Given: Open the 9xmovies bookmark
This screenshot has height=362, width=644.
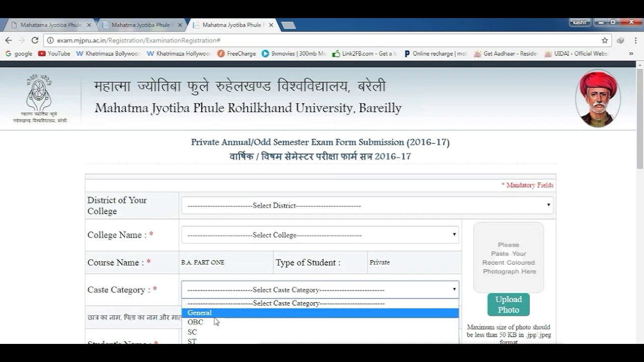Looking at the screenshot, I should coord(294,53).
